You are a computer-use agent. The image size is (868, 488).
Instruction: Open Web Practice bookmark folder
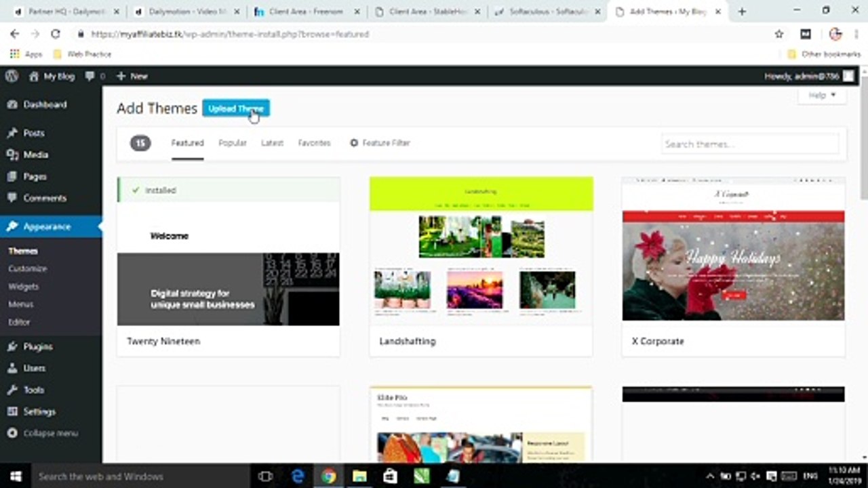[82, 54]
